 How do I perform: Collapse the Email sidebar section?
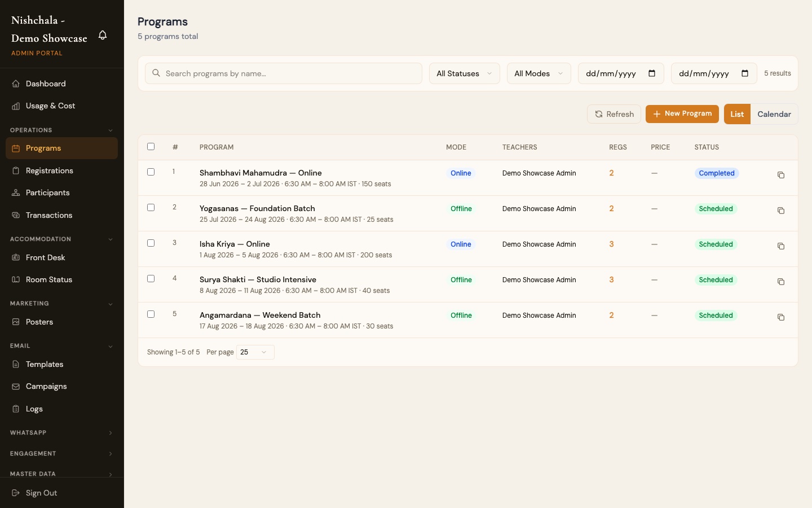tap(61, 346)
